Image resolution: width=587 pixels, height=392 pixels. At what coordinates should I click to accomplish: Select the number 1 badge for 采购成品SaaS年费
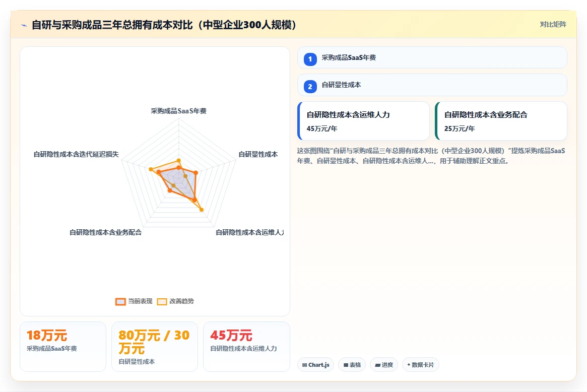[310, 59]
